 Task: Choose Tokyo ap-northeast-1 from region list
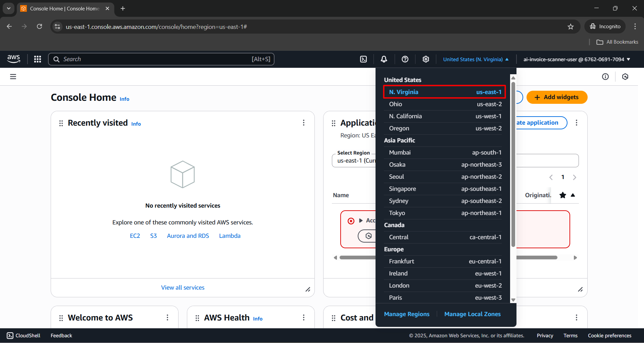[x=445, y=213]
